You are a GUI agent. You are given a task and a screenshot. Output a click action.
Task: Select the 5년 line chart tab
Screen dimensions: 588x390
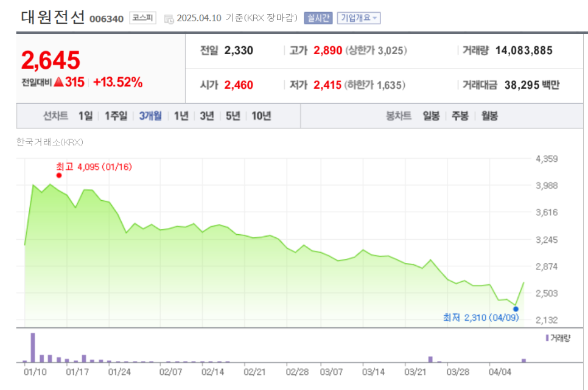[x=233, y=116]
